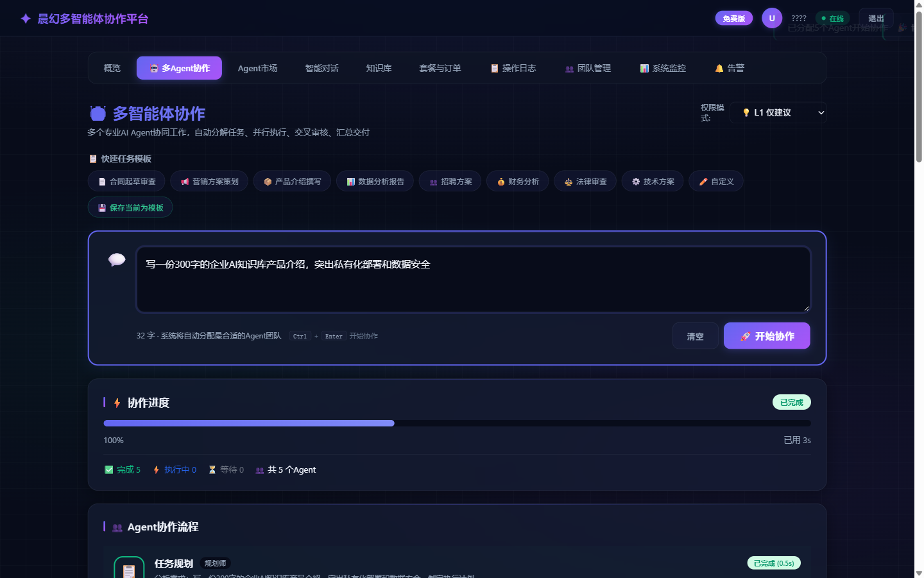
Task: Click the 已完成 (0.5s) status badge
Action: 774,563
